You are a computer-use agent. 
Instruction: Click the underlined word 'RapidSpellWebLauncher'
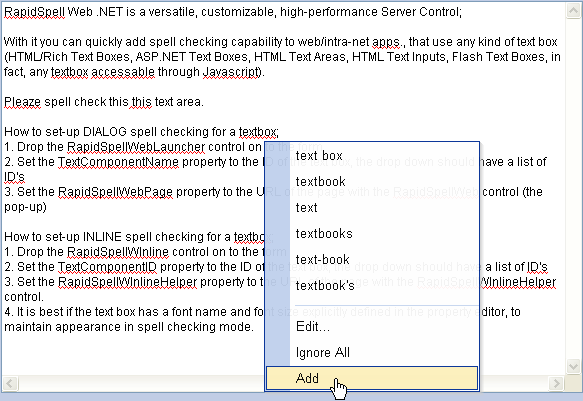coord(136,147)
